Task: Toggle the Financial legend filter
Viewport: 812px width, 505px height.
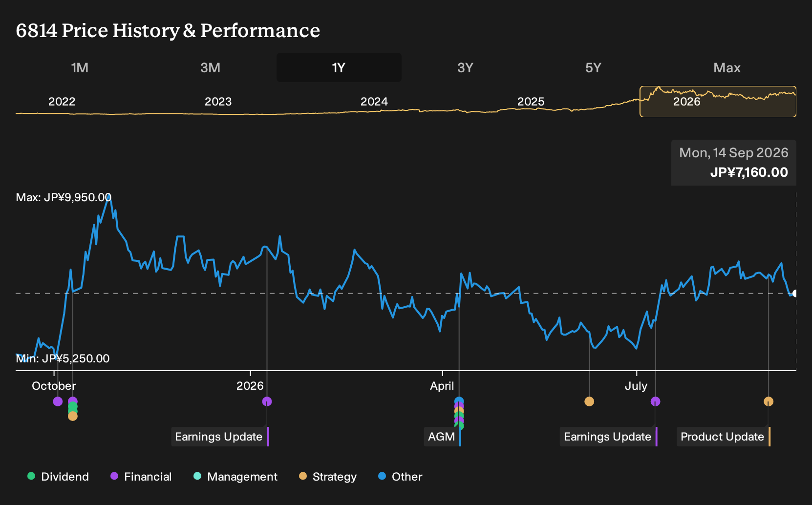Action: 141,477
